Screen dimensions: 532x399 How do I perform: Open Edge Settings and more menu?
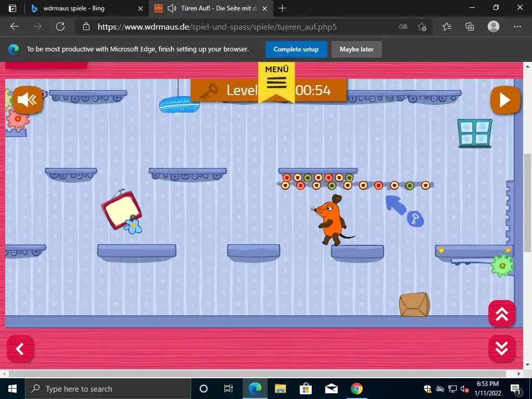(517, 26)
